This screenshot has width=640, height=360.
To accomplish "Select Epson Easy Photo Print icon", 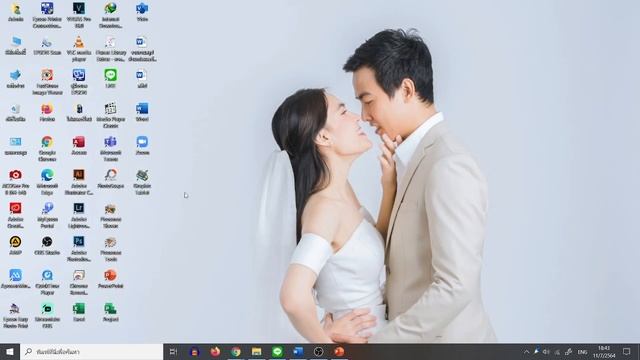I will pyautogui.click(x=16, y=316).
